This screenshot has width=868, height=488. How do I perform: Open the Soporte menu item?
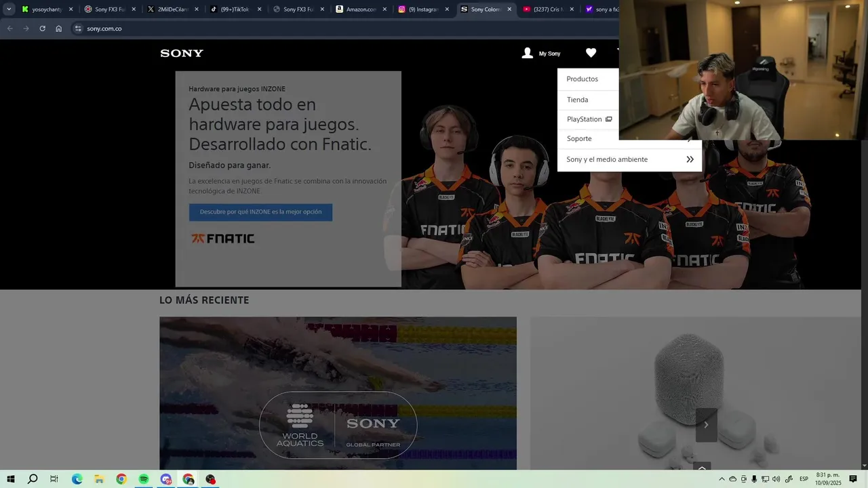point(579,139)
